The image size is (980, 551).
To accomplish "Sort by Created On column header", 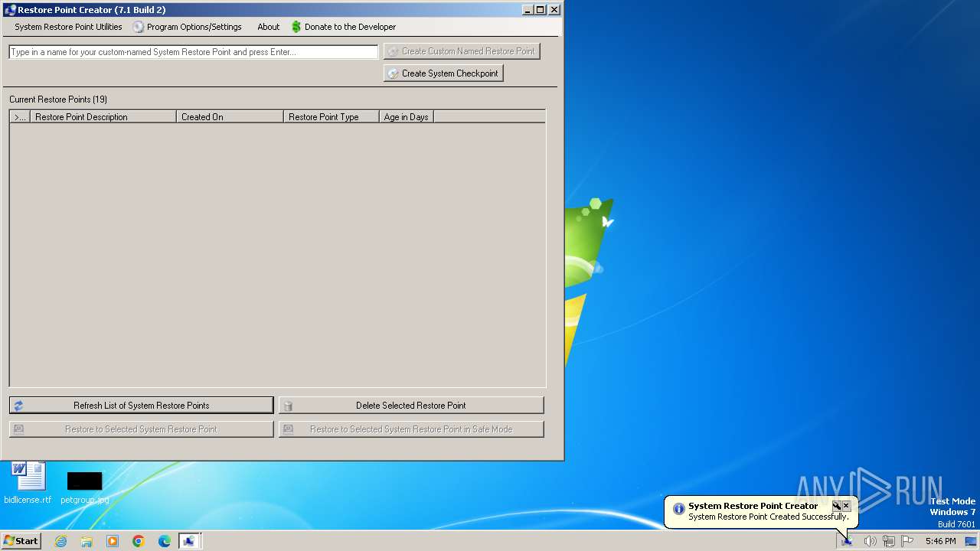I will tap(230, 117).
